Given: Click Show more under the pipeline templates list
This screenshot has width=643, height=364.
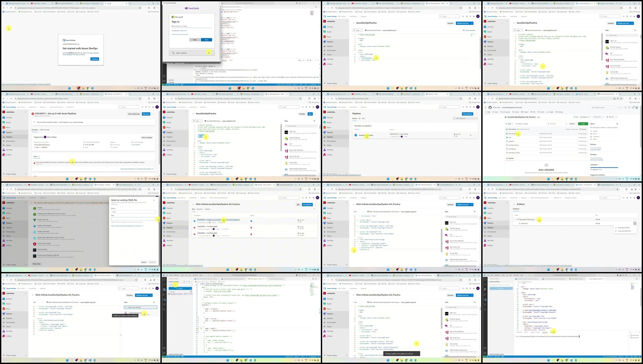Looking at the screenshot, I should 37,264.
